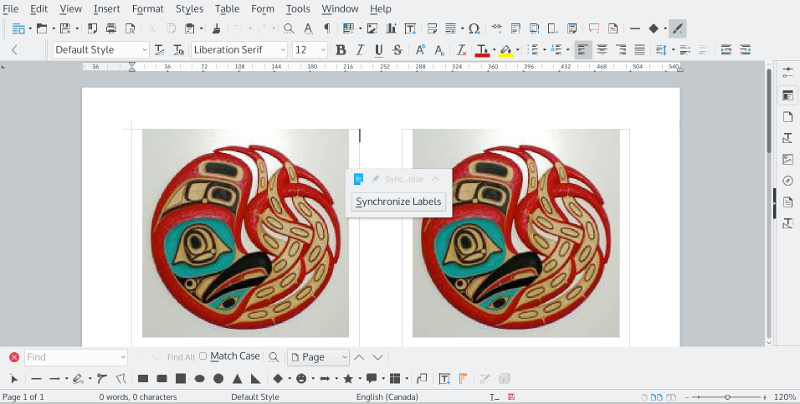Open the Paragraph Style dropdown
800x404 pixels.
point(144,50)
